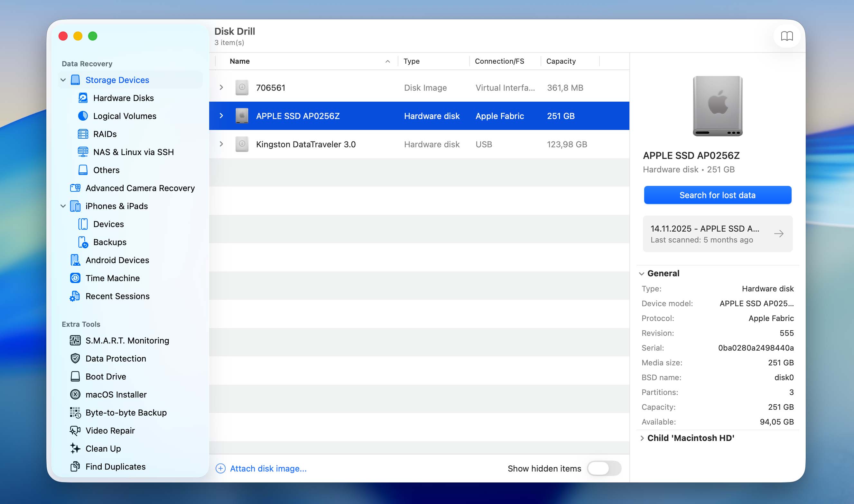
Task: Toggle the Show hidden items switch
Action: tap(604, 468)
